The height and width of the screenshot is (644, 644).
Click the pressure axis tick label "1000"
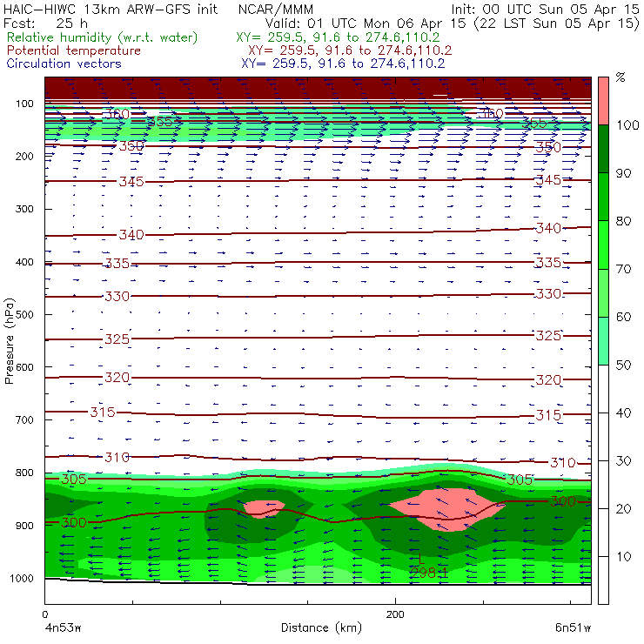(22, 578)
